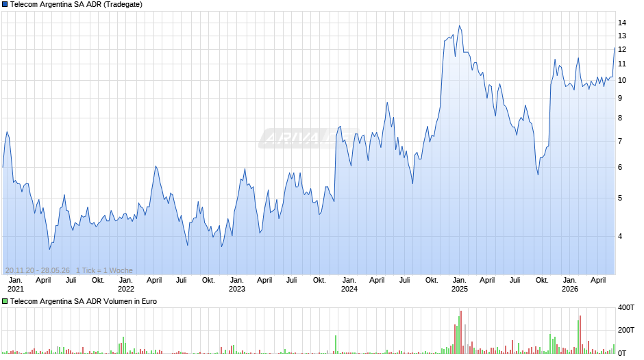Click the 'Jan. 2026' time axis label
The width and height of the screenshot is (644, 360).
tap(569, 285)
